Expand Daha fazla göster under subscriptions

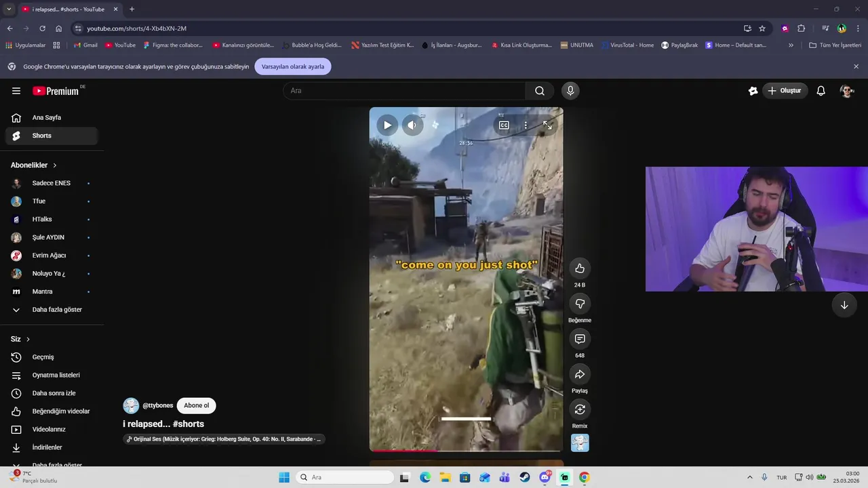point(52,310)
